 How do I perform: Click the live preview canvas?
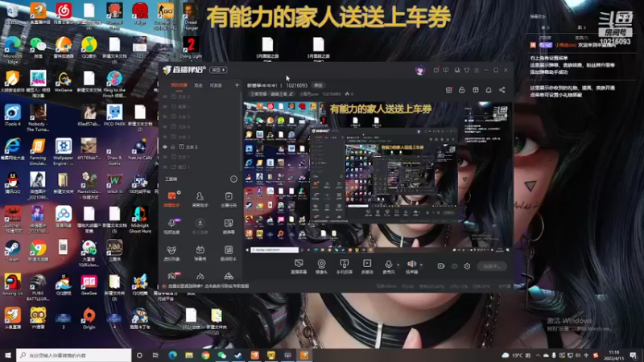pyautogui.click(x=378, y=176)
